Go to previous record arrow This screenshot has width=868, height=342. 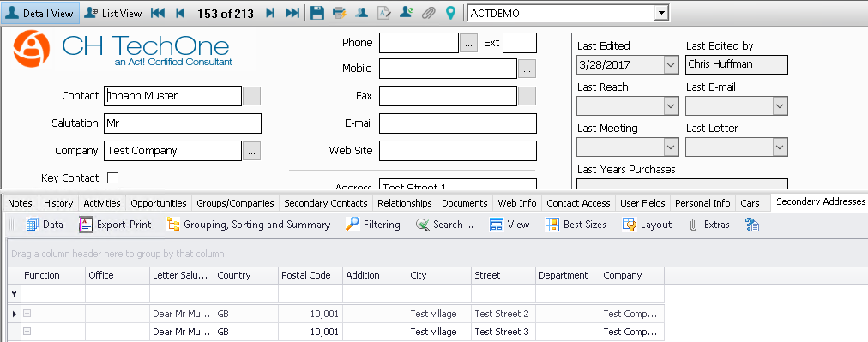click(180, 13)
